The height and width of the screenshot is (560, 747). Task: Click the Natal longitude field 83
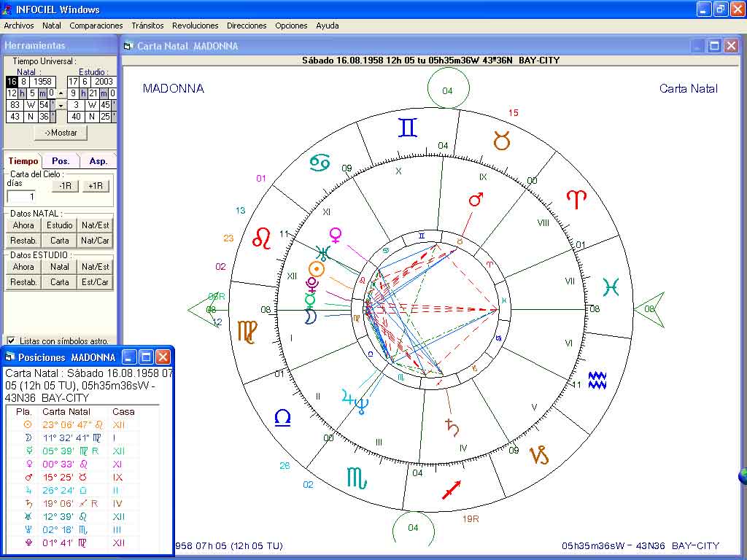(15, 105)
